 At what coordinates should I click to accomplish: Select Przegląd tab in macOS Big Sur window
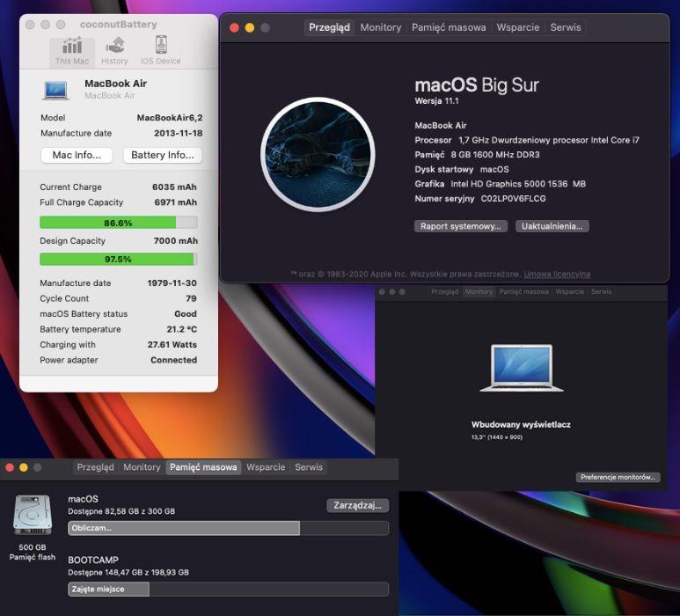click(x=329, y=27)
